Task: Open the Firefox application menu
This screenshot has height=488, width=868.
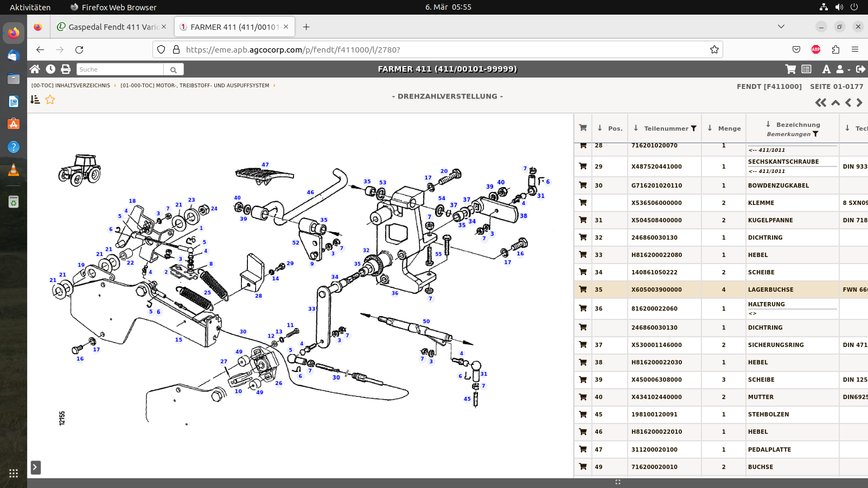Action: click(855, 49)
